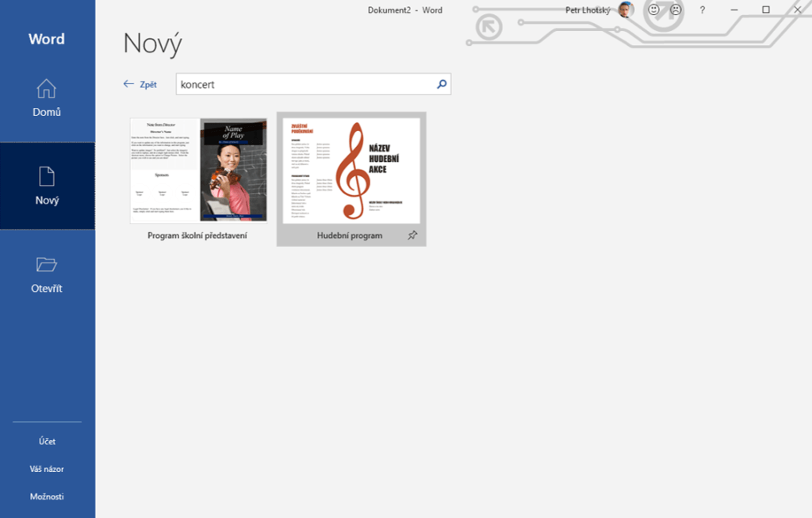Send negative feedback via frowning face
This screenshot has width=812, height=518.
(676, 10)
